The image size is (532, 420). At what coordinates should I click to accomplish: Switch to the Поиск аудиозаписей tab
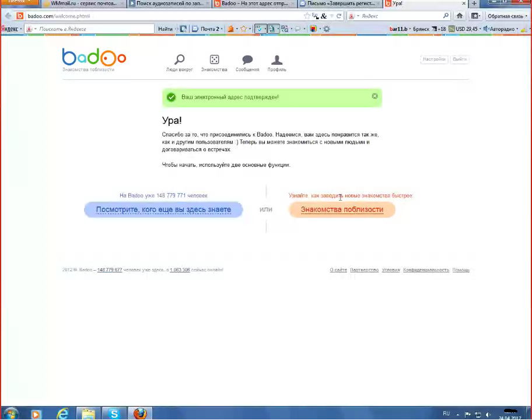tap(170, 3)
